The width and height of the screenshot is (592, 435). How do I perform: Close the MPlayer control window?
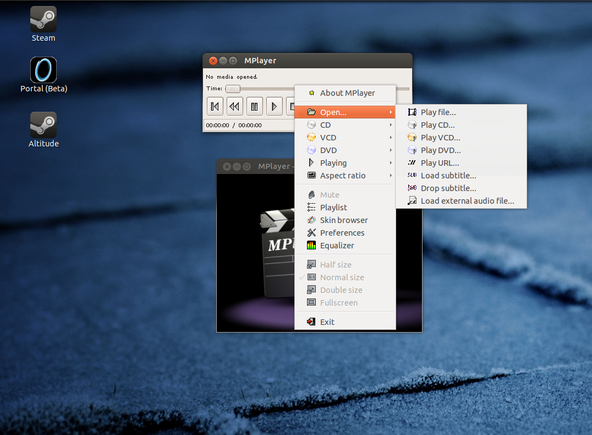click(x=213, y=60)
